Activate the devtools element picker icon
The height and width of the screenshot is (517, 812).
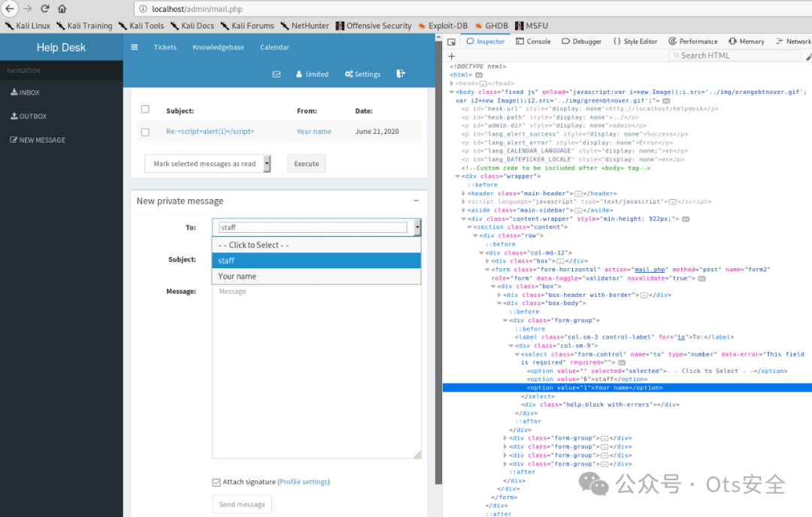(451, 41)
